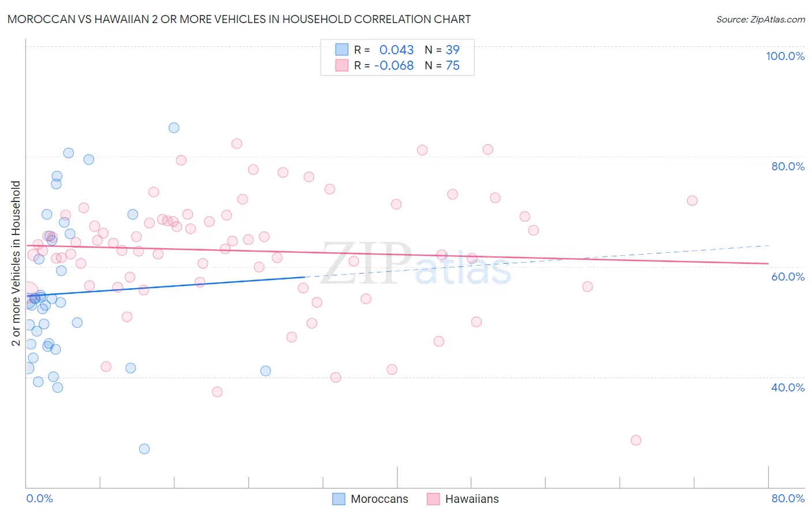Click the N = 75 value in legend
This screenshot has width=812, height=515.
(442, 65)
